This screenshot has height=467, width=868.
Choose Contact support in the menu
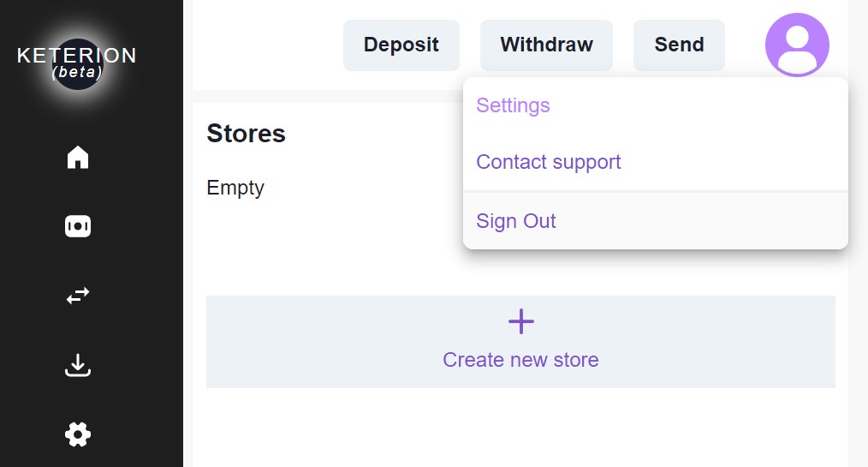[x=548, y=162]
